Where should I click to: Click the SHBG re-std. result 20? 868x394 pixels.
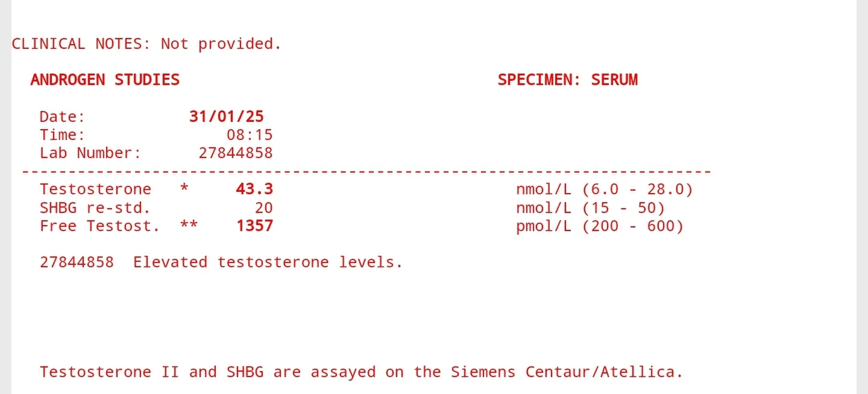[x=263, y=208]
